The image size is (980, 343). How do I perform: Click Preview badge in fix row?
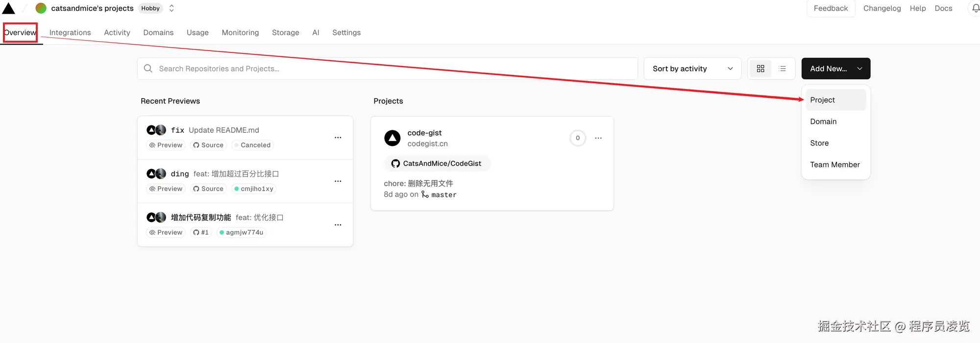pos(166,145)
